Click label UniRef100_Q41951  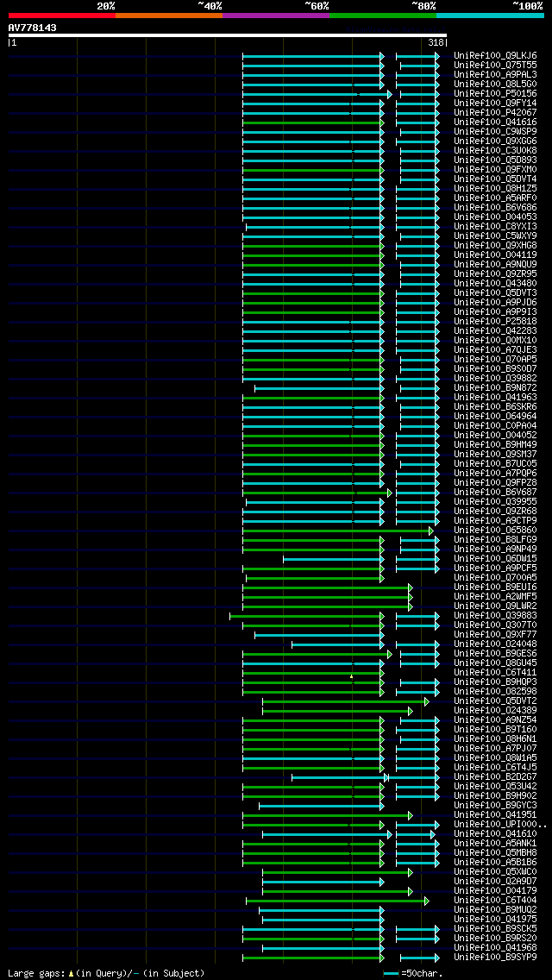495,814
